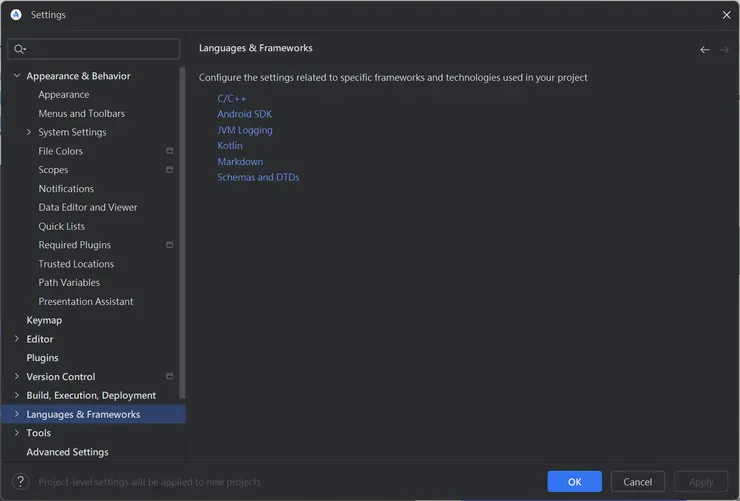Open the Plugins settings page

point(42,358)
